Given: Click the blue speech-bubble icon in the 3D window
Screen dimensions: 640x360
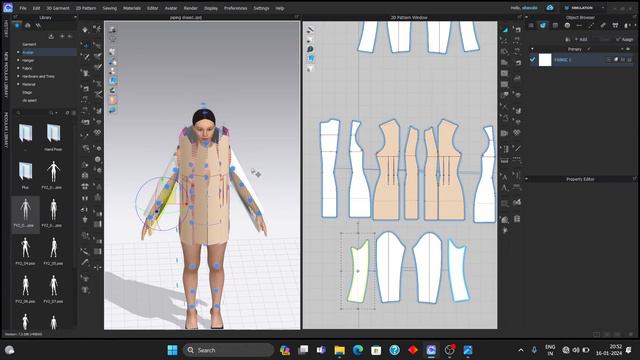Looking at the screenshot, I should tap(113, 110).
